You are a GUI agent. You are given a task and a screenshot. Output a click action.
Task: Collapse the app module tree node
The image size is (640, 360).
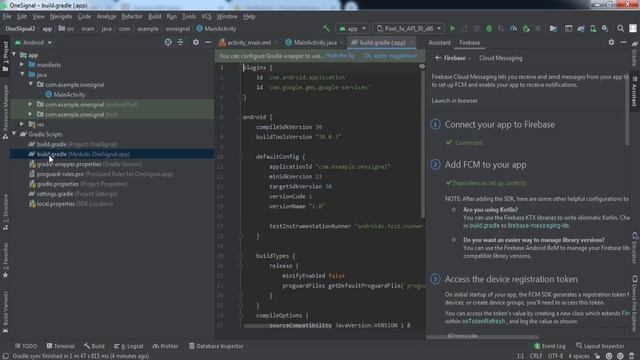click(x=15, y=55)
